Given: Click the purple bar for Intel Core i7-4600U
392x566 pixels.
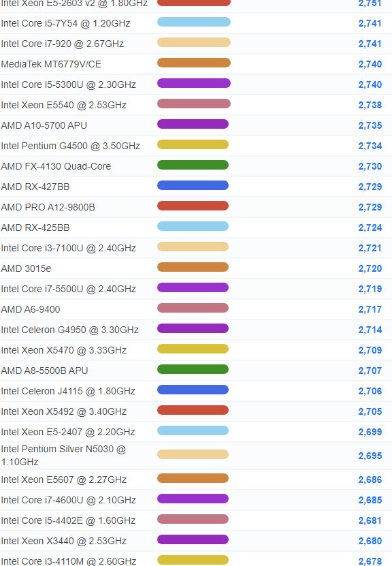Looking at the screenshot, I should (193, 499).
